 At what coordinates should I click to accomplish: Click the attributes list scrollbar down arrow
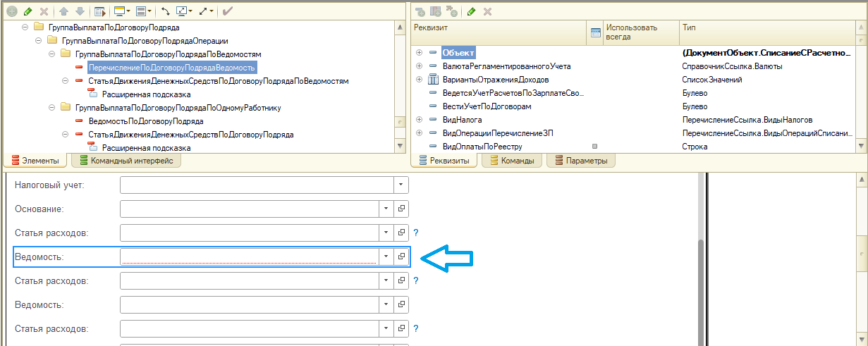point(861,146)
